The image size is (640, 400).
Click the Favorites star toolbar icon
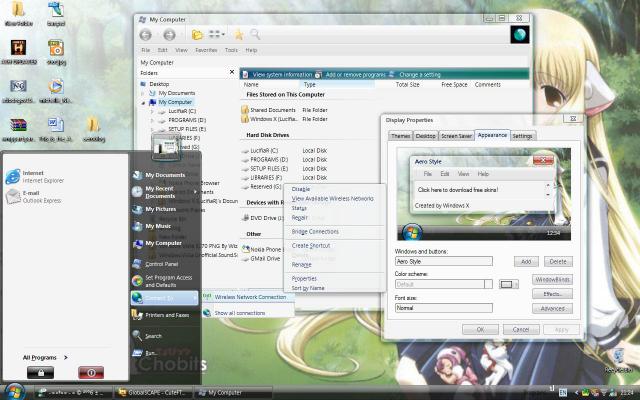[239, 35]
